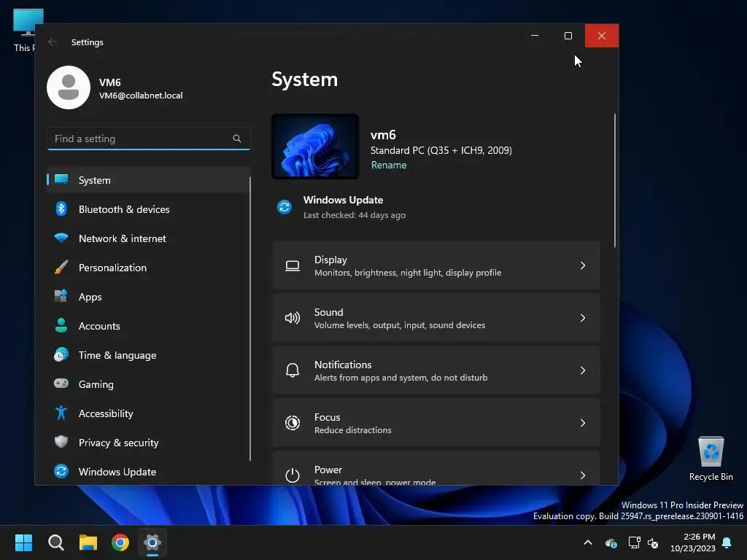This screenshot has width=747, height=560.
Task: Click the muted volume tray icon
Action: pos(653,542)
